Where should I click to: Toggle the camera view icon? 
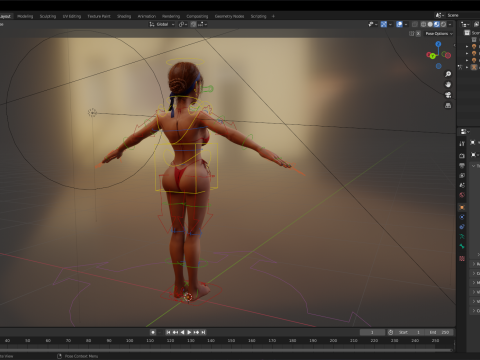coord(448,95)
